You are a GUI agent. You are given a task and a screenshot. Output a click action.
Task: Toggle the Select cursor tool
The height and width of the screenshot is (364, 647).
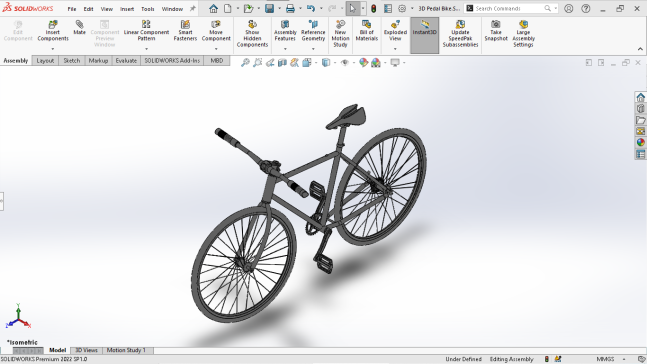352,8
